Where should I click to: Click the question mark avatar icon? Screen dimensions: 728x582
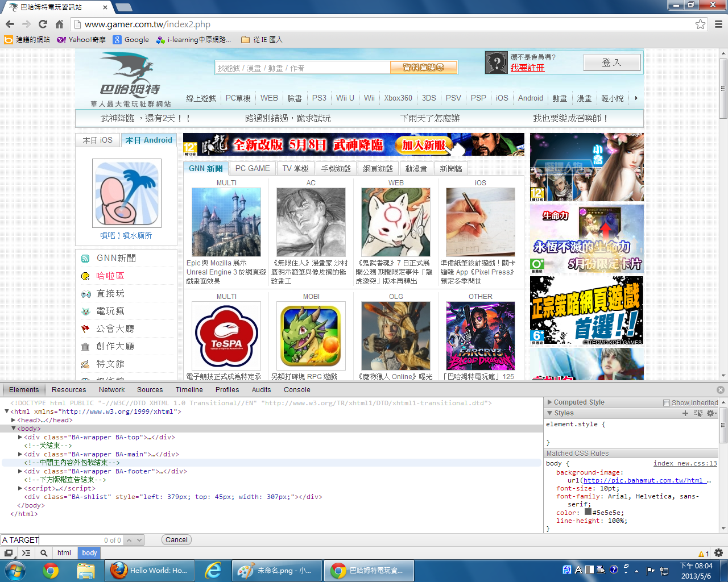click(496, 63)
